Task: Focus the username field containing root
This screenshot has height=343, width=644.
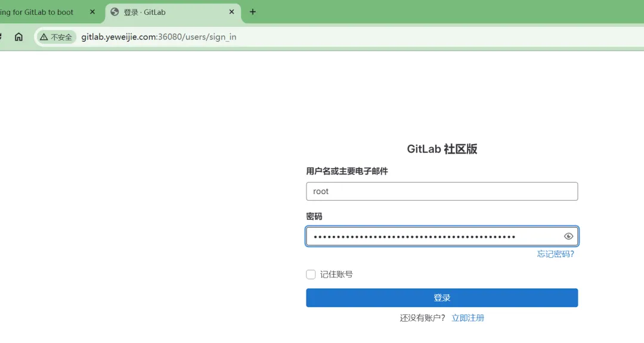Action: click(442, 191)
